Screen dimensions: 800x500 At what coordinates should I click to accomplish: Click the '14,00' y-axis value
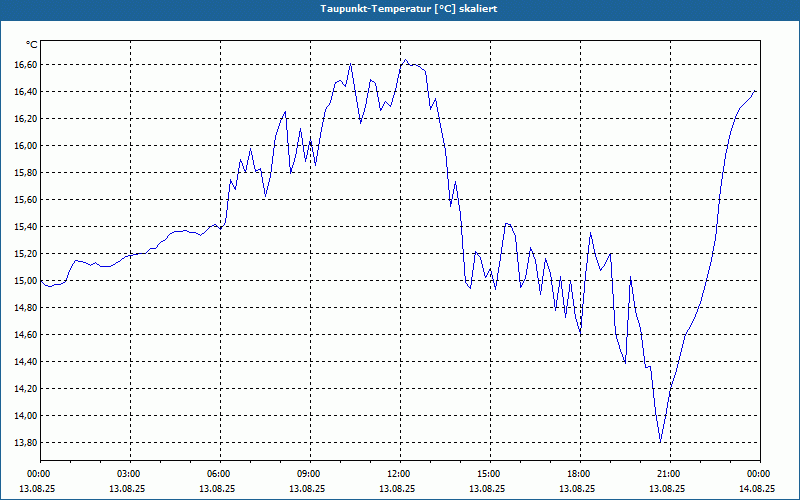(27, 416)
